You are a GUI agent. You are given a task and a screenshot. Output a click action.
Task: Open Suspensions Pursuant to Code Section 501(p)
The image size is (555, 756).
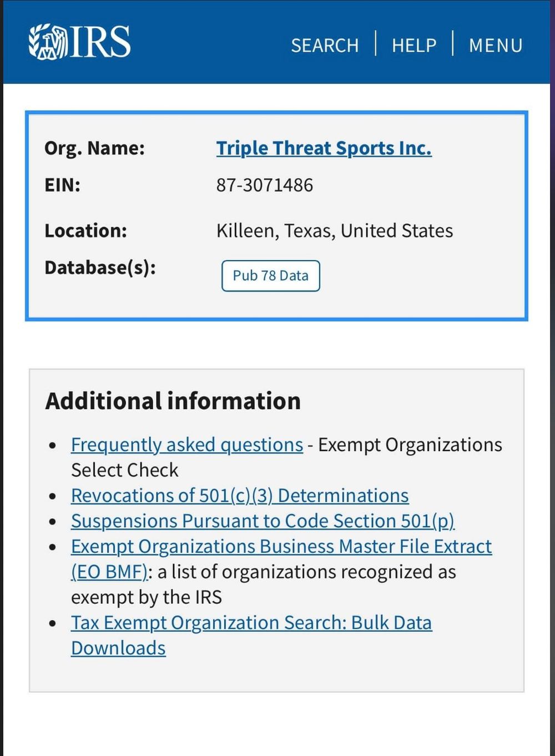pos(263,521)
